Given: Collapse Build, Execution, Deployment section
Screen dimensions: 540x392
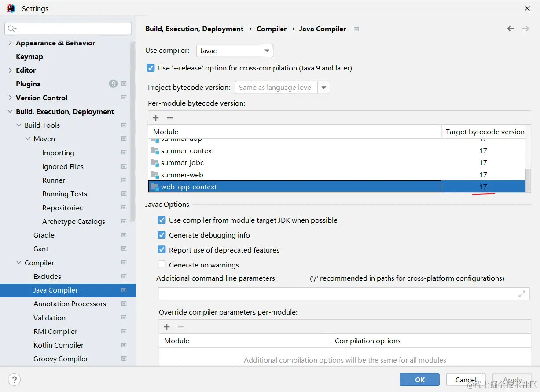Looking at the screenshot, I should 10,112.
